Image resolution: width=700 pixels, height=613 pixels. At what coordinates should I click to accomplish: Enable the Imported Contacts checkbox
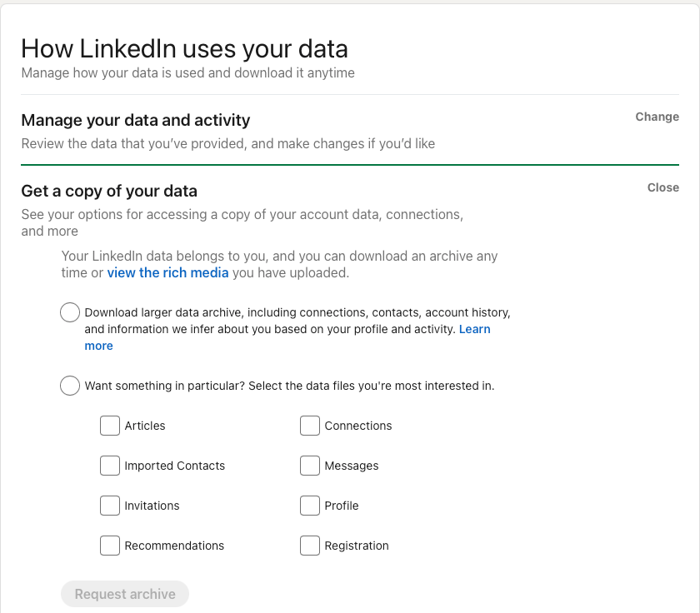pos(110,466)
